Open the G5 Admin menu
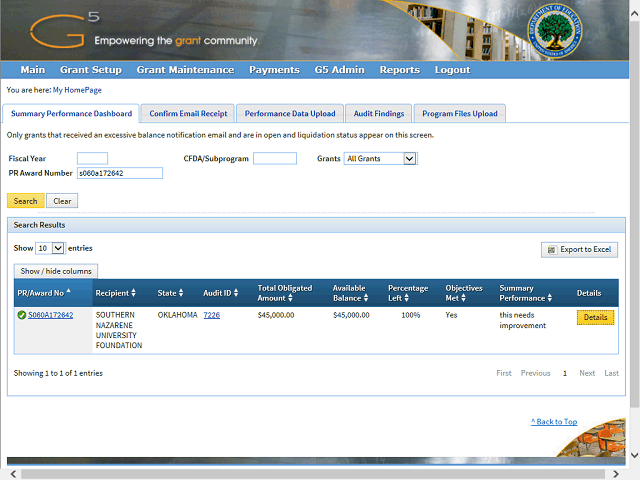Image resolution: width=640 pixels, height=480 pixels. click(x=339, y=70)
